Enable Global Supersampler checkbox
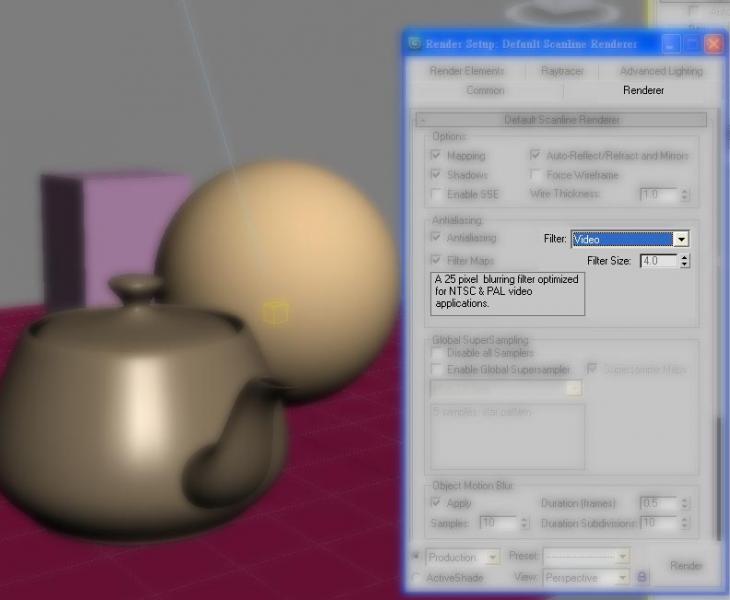 (x=436, y=370)
